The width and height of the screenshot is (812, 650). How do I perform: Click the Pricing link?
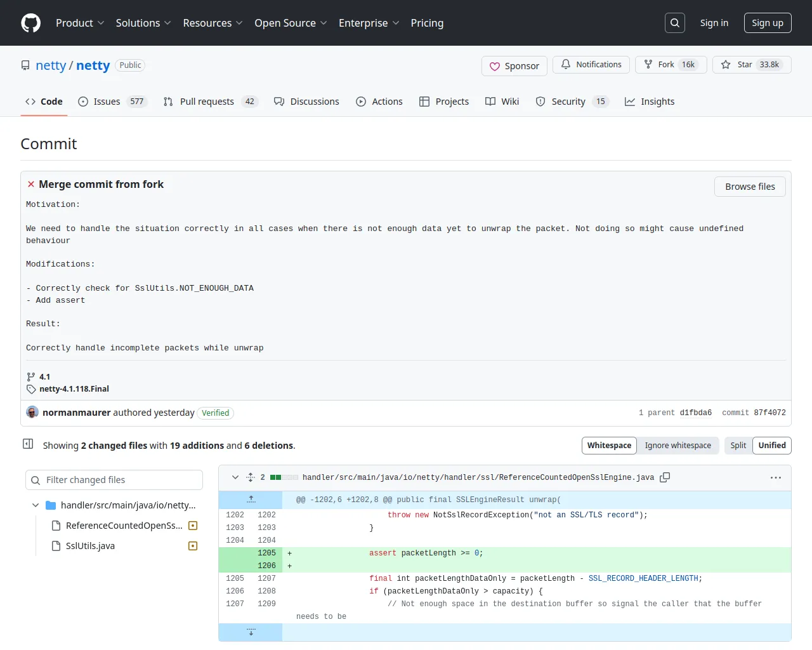click(x=427, y=23)
